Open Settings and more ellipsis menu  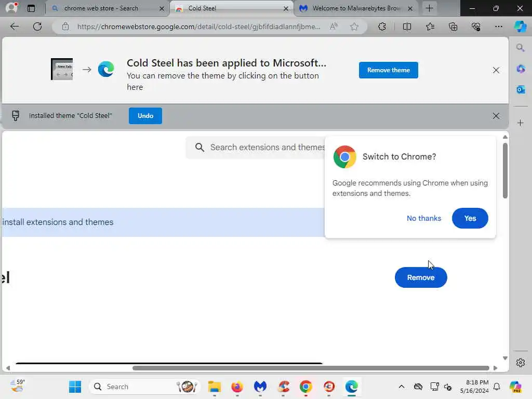pos(498,26)
